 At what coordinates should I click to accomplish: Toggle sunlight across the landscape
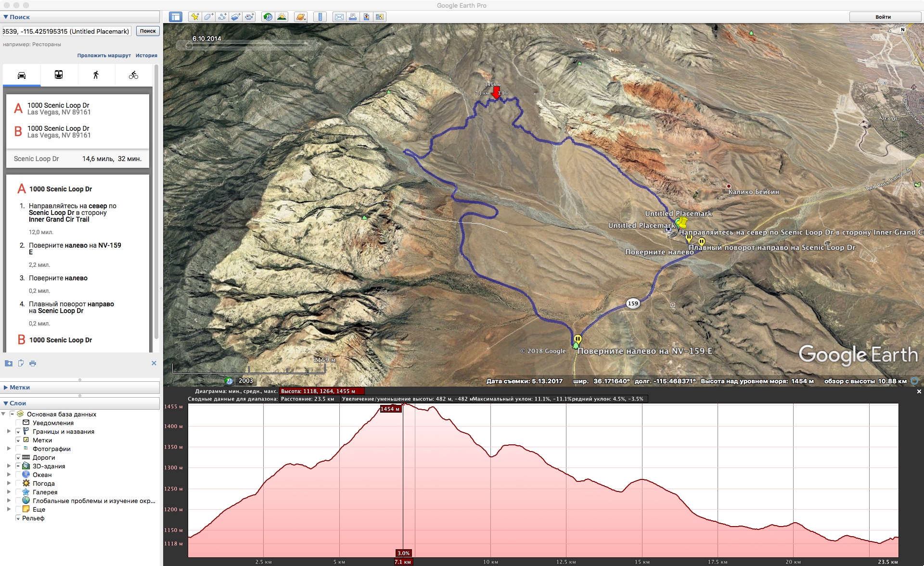[282, 17]
